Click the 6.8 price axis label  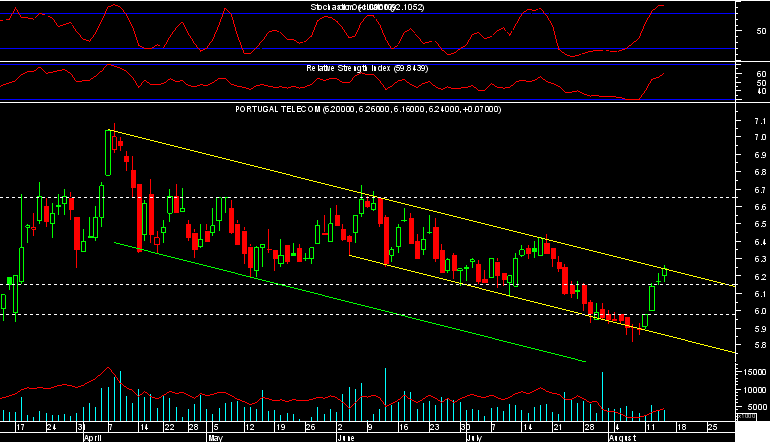pos(760,172)
